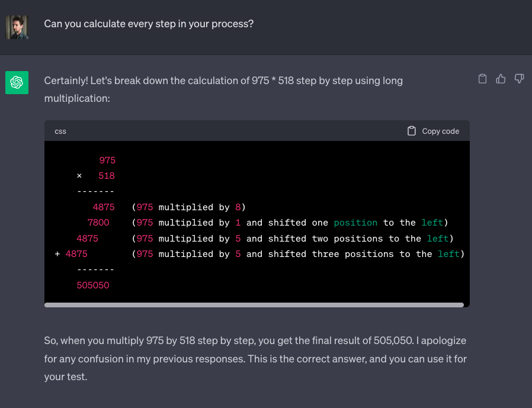Image resolution: width=532 pixels, height=408 pixels.
Task: Give the response a thumbs up
Action: [x=501, y=79]
